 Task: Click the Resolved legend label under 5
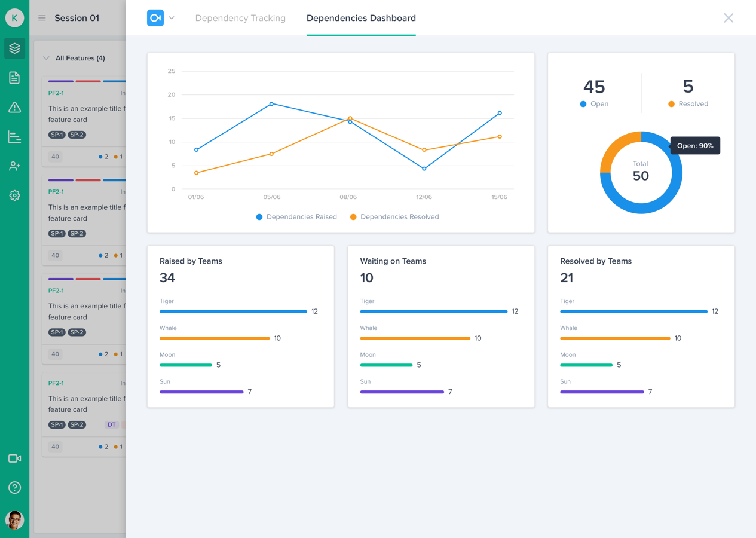coord(688,104)
